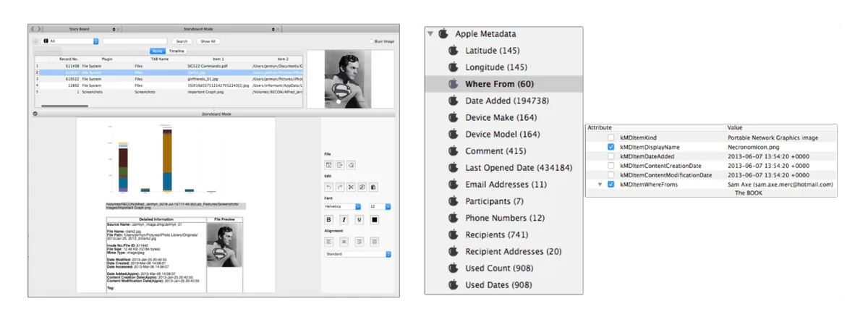The width and height of the screenshot is (868, 330).
Task: Open the Helvetica font dropdown
Action: [343, 206]
